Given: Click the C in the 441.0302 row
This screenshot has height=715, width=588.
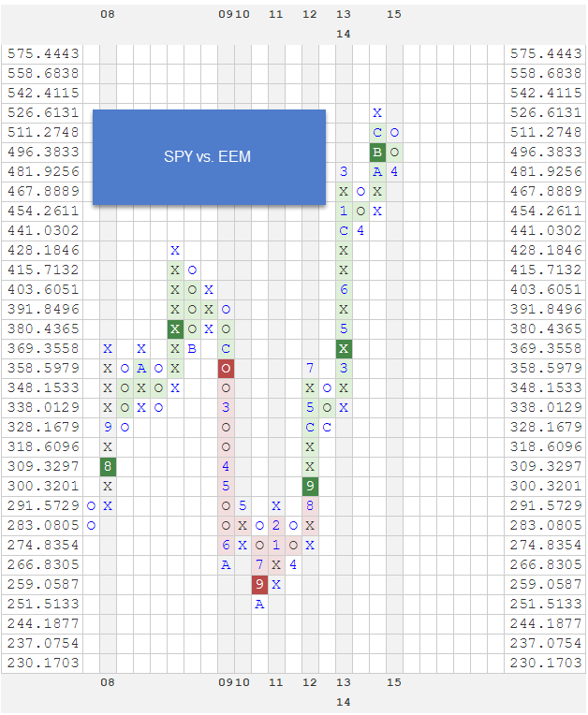Looking at the screenshot, I should [344, 231].
